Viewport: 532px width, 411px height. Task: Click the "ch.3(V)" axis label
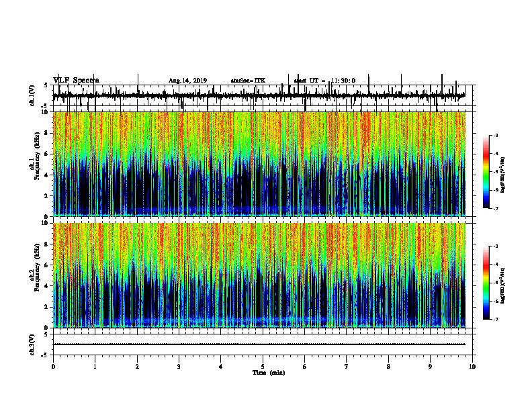32,345
